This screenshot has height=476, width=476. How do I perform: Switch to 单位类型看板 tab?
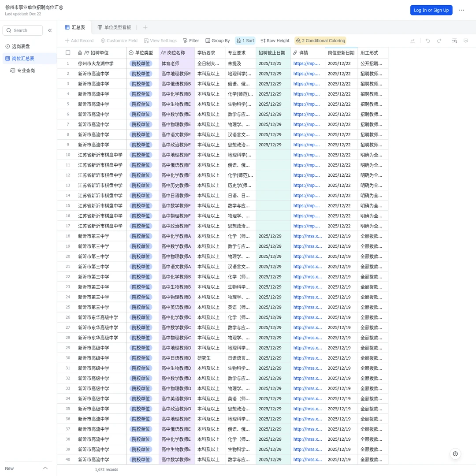click(x=115, y=27)
